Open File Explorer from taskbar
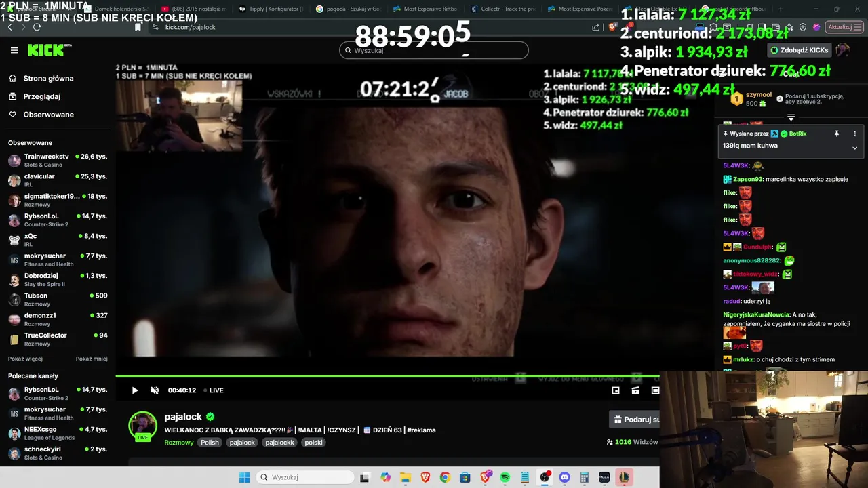Image resolution: width=868 pixels, height=488 pixels. click(405, 477)
